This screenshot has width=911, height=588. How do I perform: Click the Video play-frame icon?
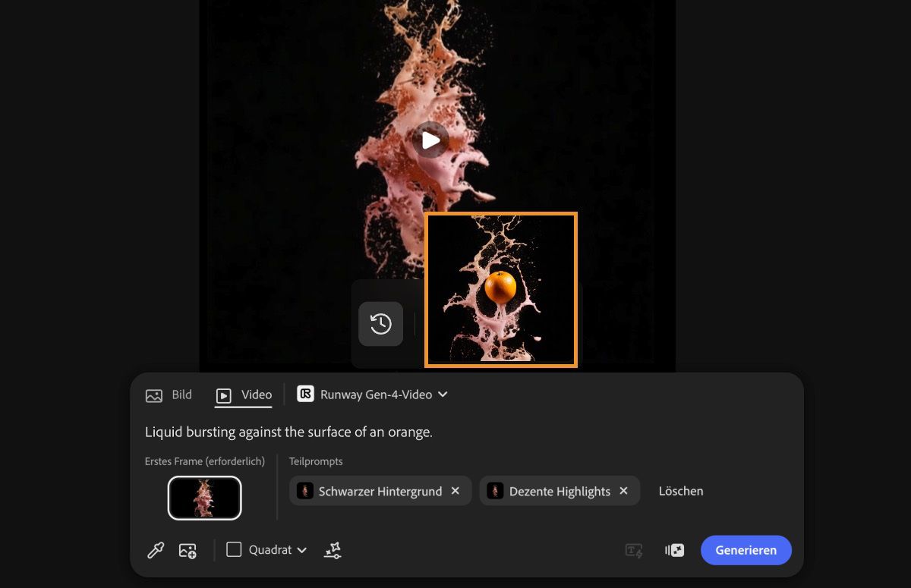pyautogui.click(x=224, y=395)
